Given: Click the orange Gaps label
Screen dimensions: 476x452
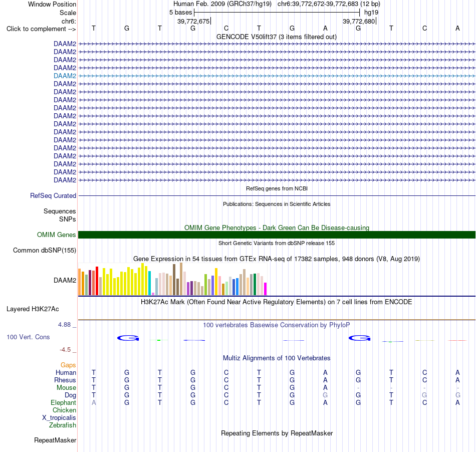Looking at the screenshot, I should click(68, 365).
